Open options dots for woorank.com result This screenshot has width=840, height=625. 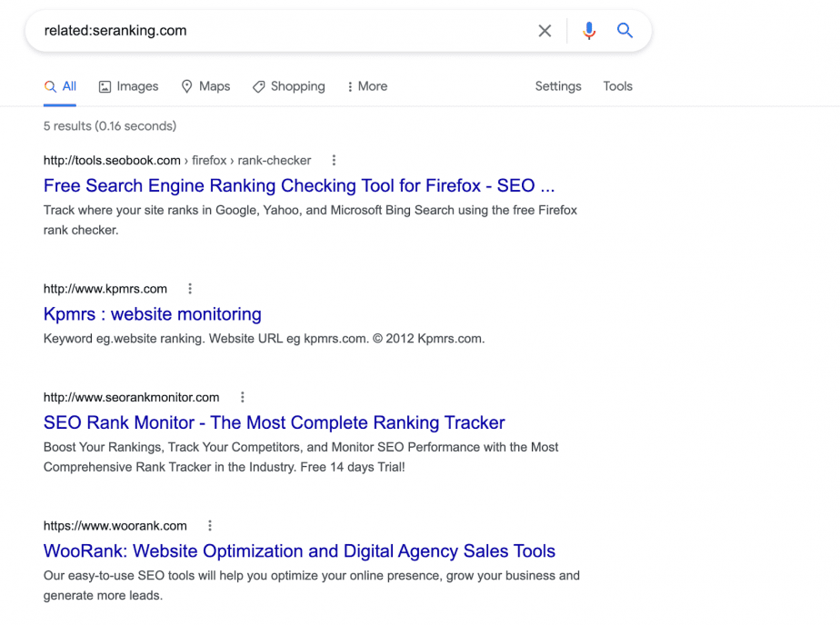click(x=210, y=525)
